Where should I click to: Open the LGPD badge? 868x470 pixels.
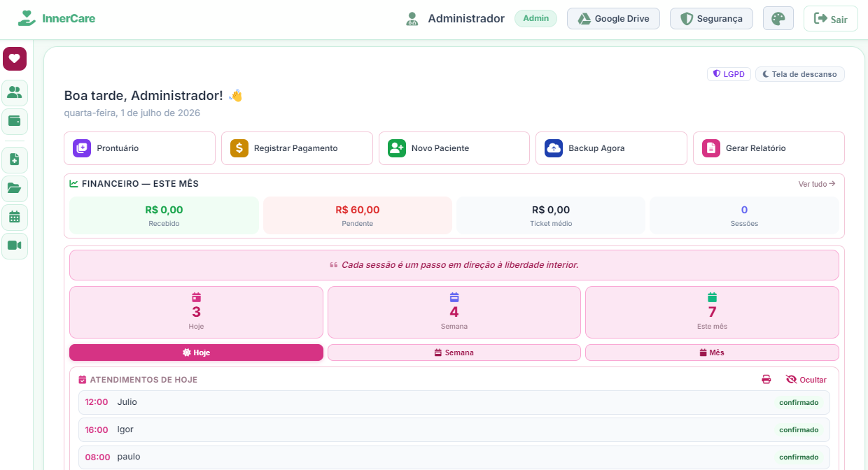point(729,74)
